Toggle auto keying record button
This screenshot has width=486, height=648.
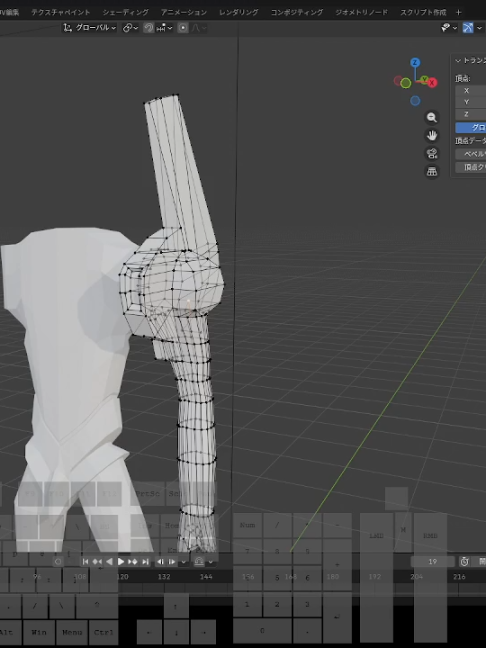(58, 562)
